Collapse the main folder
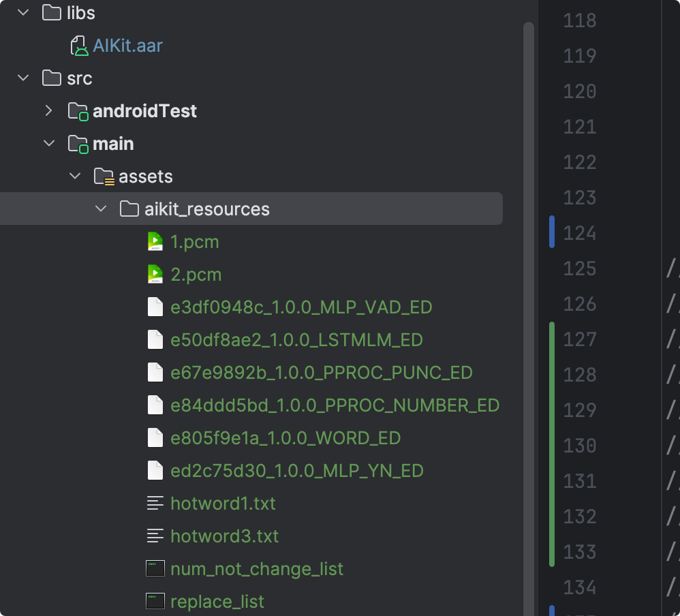The width and height of the screenshot is (680, 616). [x=48, y=143]
